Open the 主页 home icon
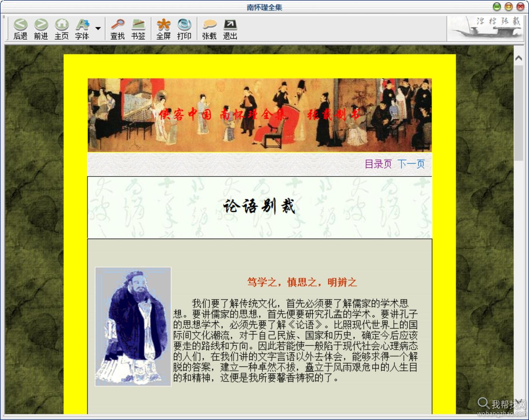 click(x=62, y=29)
